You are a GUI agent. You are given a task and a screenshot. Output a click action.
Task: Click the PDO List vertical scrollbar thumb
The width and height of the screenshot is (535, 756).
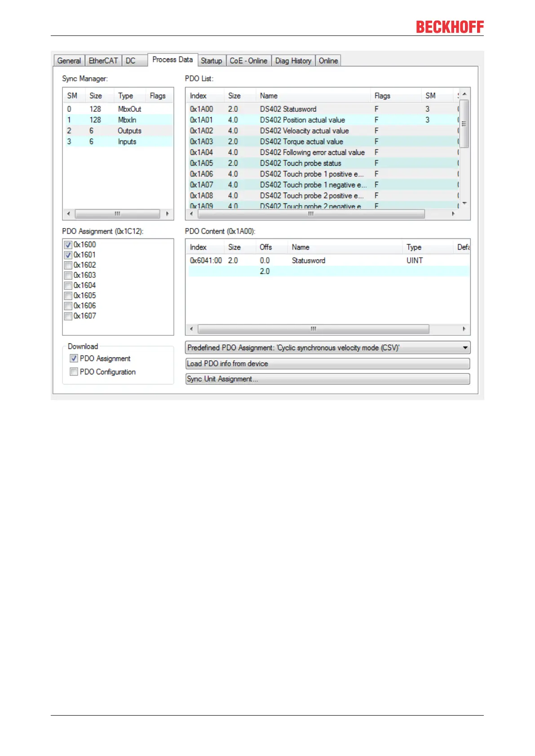pyautogui.click(x=464, y=124)
